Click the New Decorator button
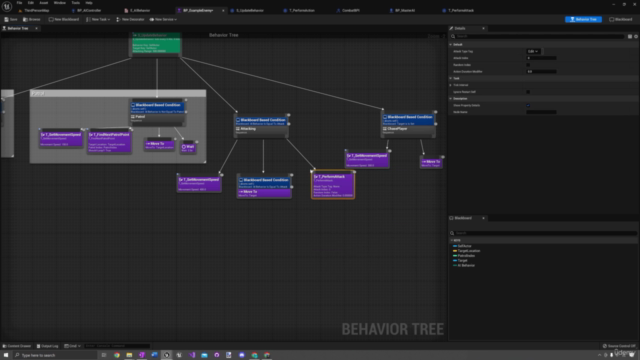640x360 pixels. coord(130,19)
